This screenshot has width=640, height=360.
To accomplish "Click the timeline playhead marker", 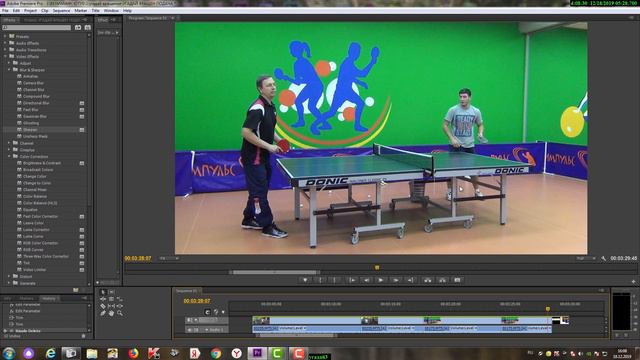I will click(x=548, y=309).
